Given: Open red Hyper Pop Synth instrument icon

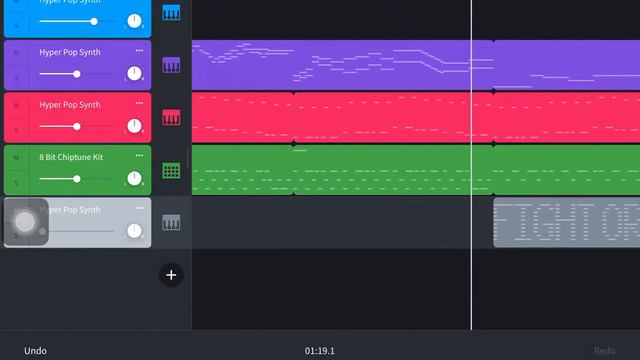Looking at the screenshot, I should (x=171, y=118).
